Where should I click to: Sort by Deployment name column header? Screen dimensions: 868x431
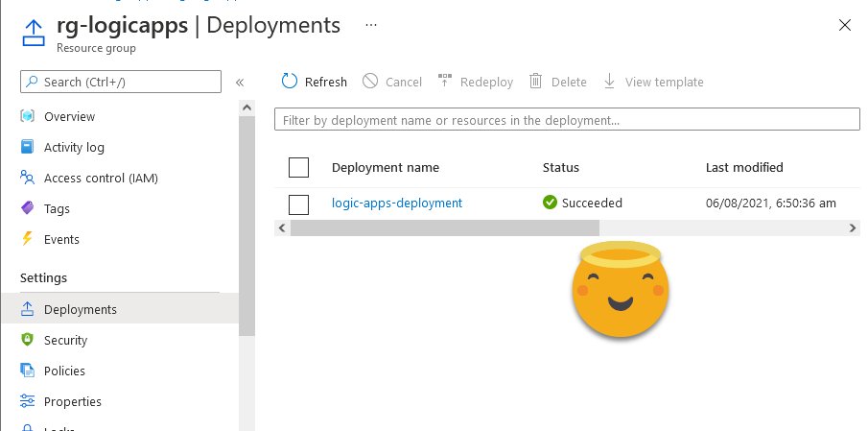pyautogui.click(x=386, y=167)
